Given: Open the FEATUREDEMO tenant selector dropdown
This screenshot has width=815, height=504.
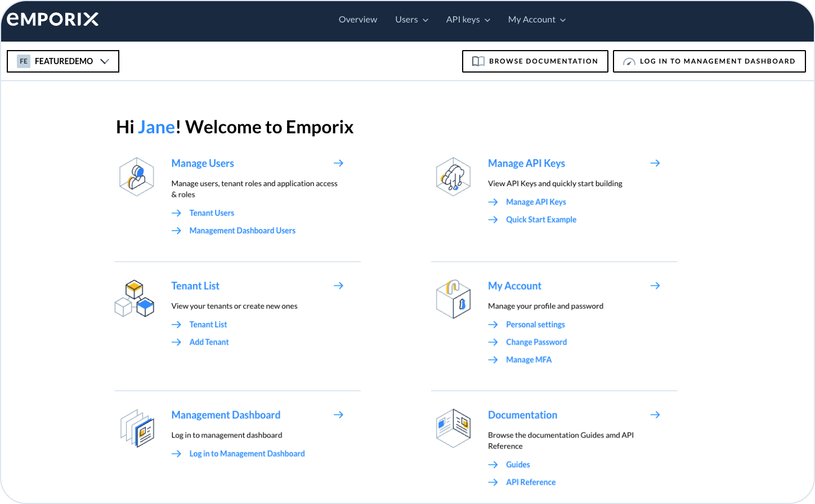Looking at the screenshot, I should click(63, 61).
